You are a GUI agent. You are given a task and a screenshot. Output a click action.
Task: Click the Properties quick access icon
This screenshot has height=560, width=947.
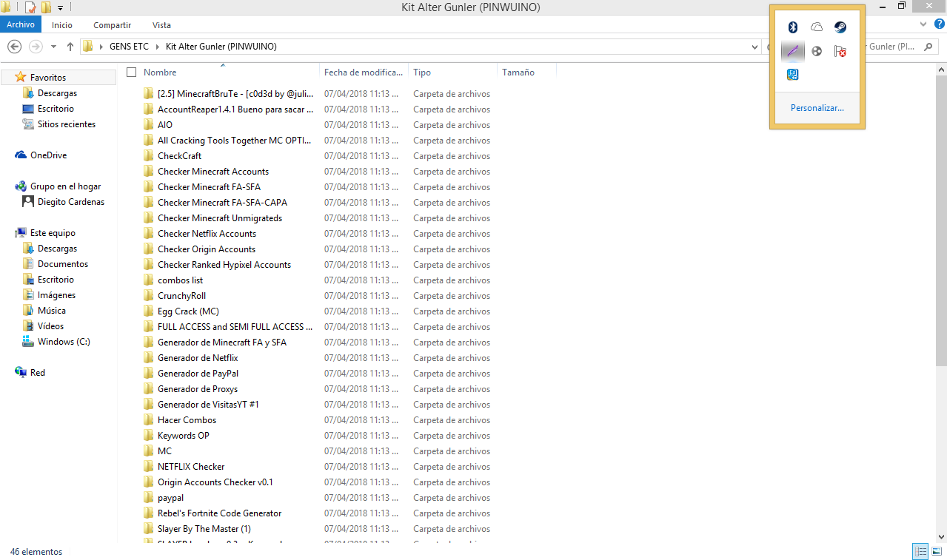tap(30, 7)
